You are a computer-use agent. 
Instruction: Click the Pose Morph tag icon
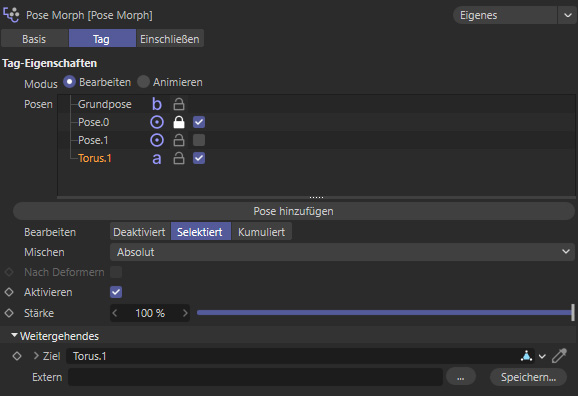click(11, 15)
